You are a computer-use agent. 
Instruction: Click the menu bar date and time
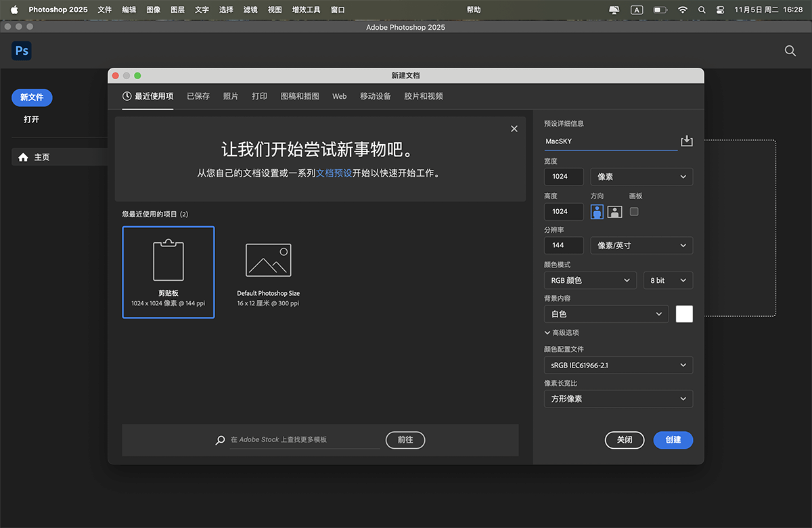768,10
